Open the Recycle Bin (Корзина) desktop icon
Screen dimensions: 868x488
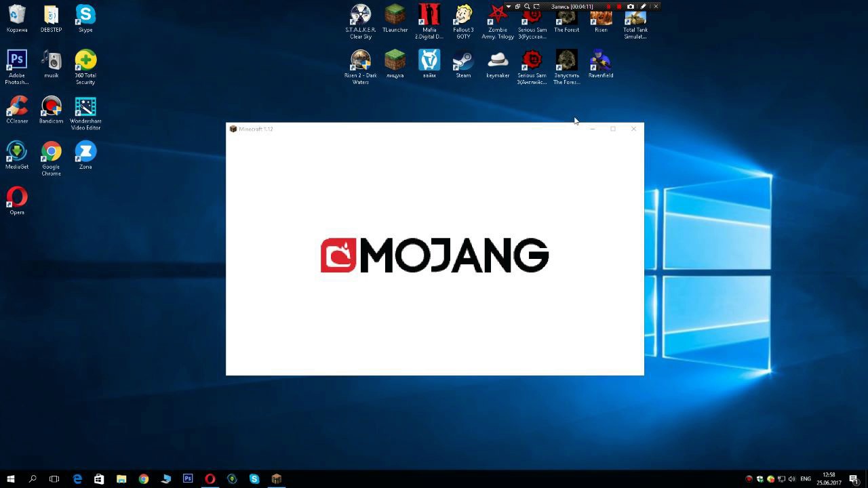coord(17,18)
